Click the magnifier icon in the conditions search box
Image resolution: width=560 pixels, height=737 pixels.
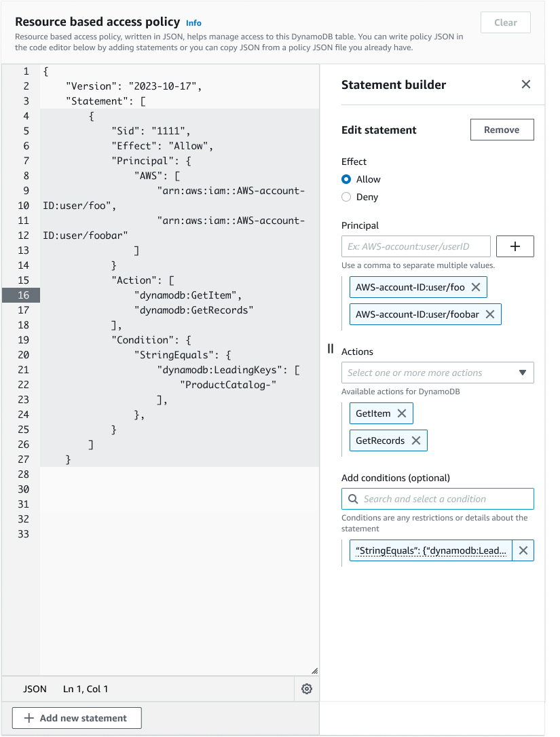pyautogui.click(x=352, y=499)
